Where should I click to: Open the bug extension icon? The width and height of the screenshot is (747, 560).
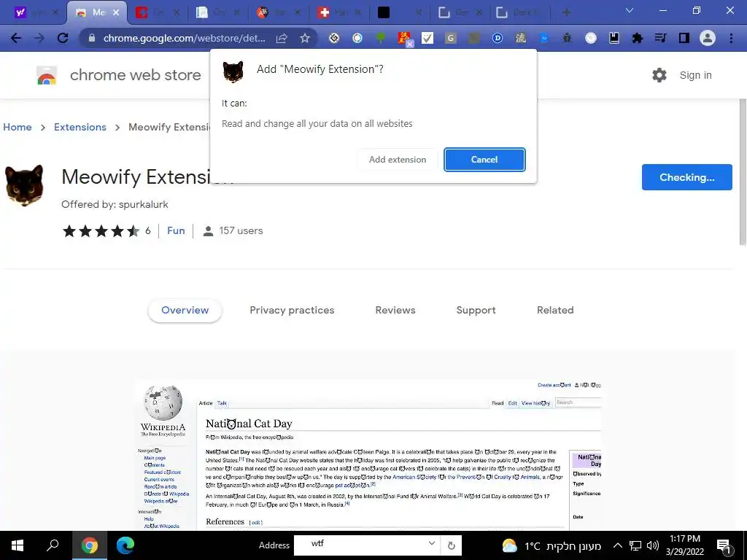click(567, 38)
